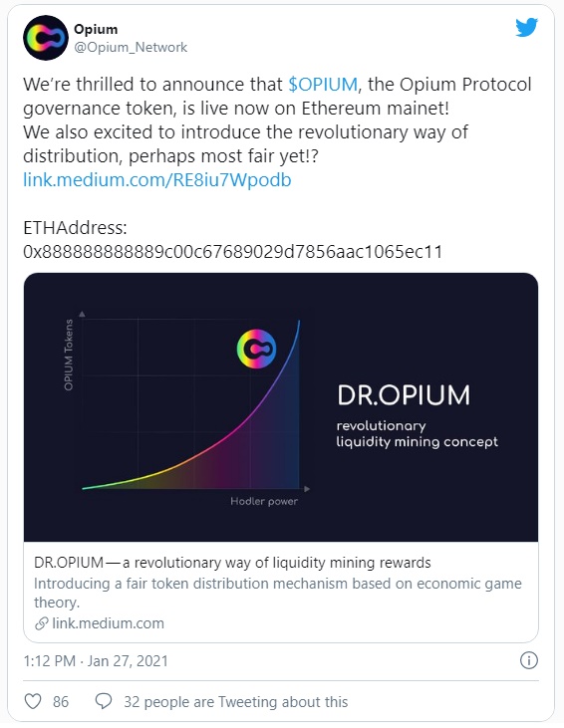
Task: Click the Opium logo inside chart image
Action: coord(256,350)
